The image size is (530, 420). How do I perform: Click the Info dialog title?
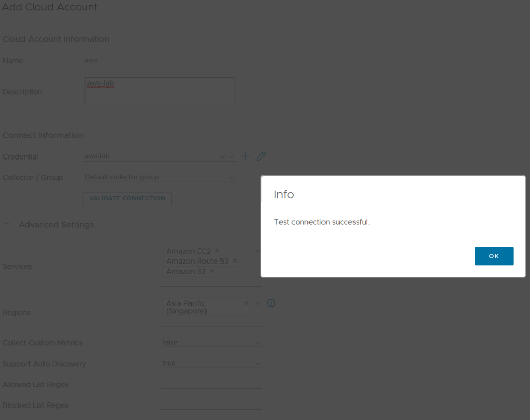[x=284, y=194]
